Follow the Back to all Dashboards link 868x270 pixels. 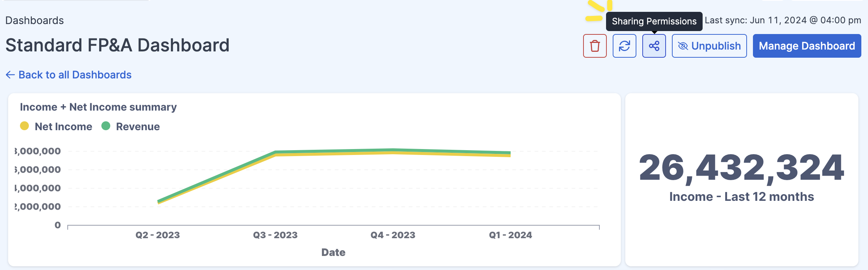[x=75, y=75]
